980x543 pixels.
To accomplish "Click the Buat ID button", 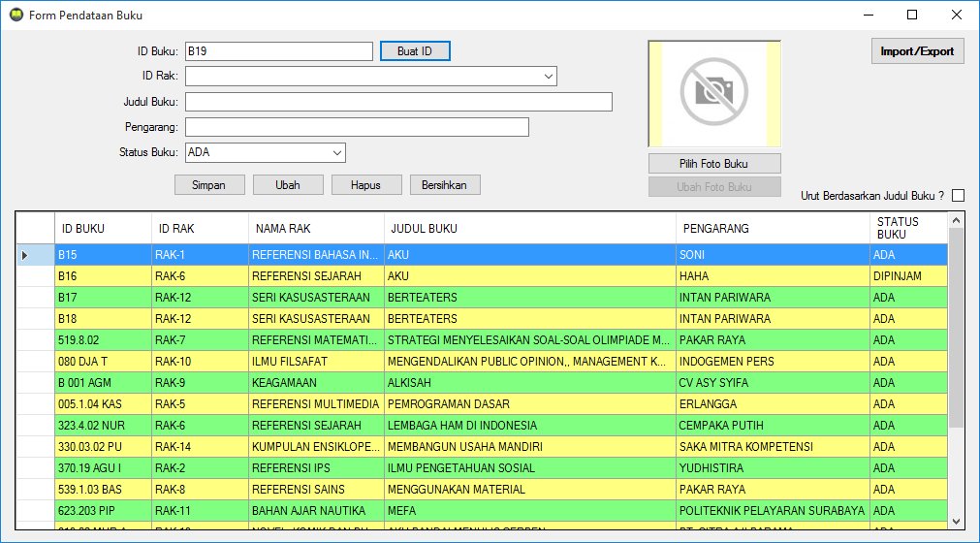I will pyautogui.click(x=415, y=51).
